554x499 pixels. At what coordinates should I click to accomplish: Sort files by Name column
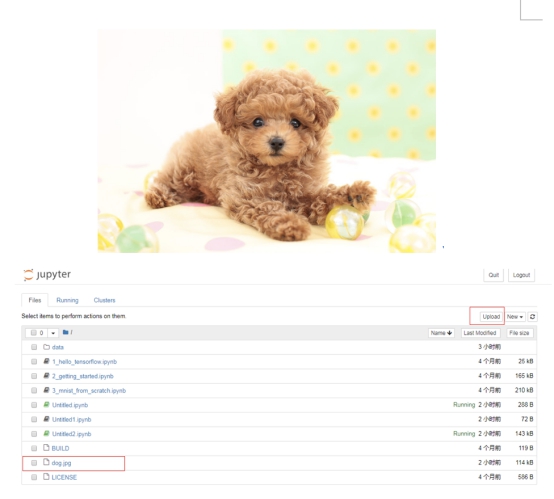pyautogui.click(x=441, y=333)
